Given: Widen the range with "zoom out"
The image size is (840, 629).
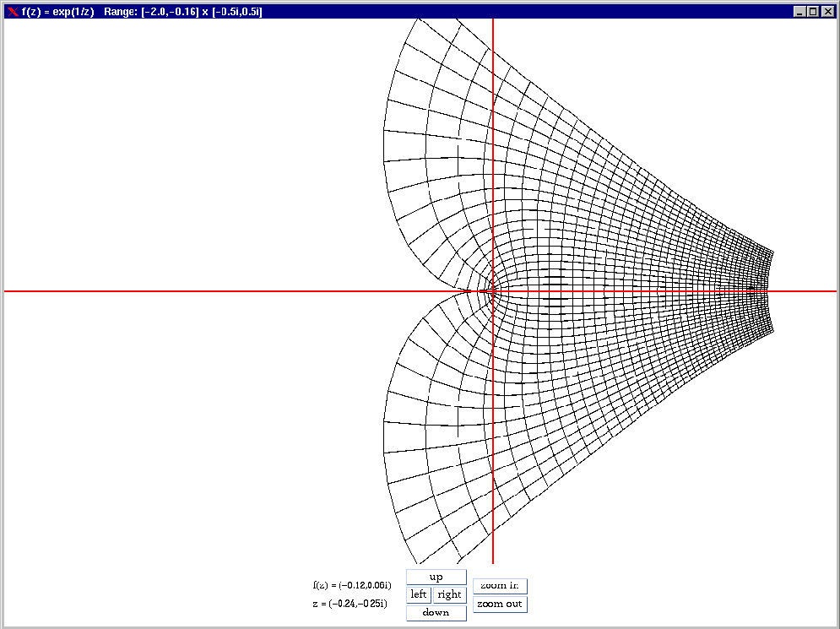Looking at the screenshot, I should pyautogui.click(x=500, y=604).
